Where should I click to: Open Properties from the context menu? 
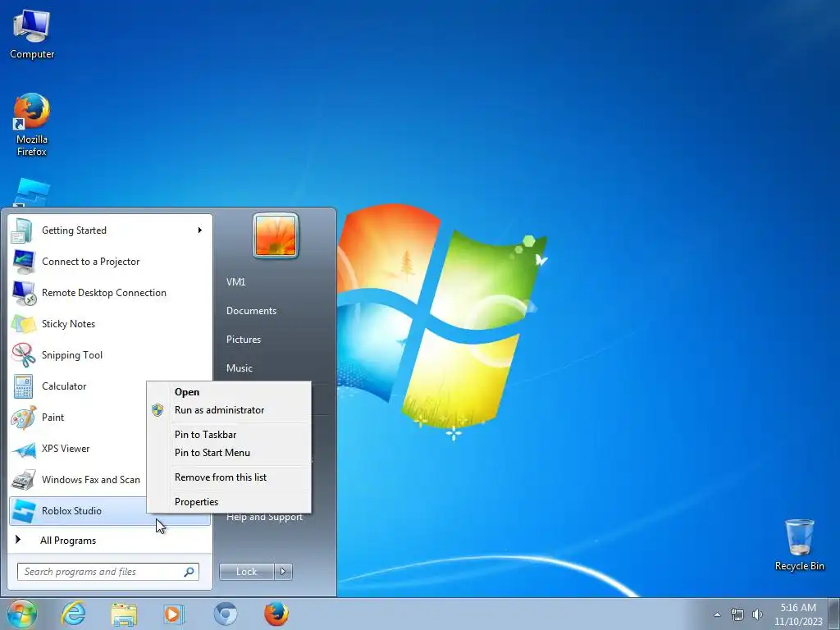click(x=196, y=502)
